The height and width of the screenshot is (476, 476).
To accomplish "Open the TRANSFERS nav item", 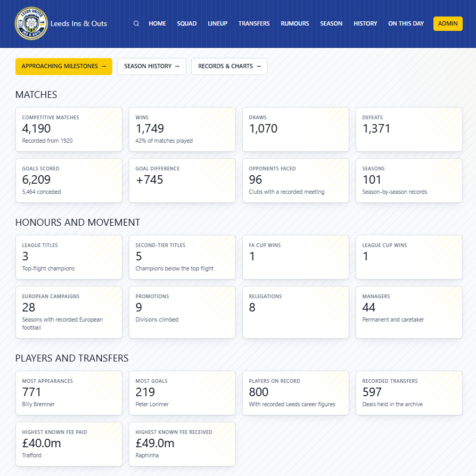I will (x=254, y=23).
